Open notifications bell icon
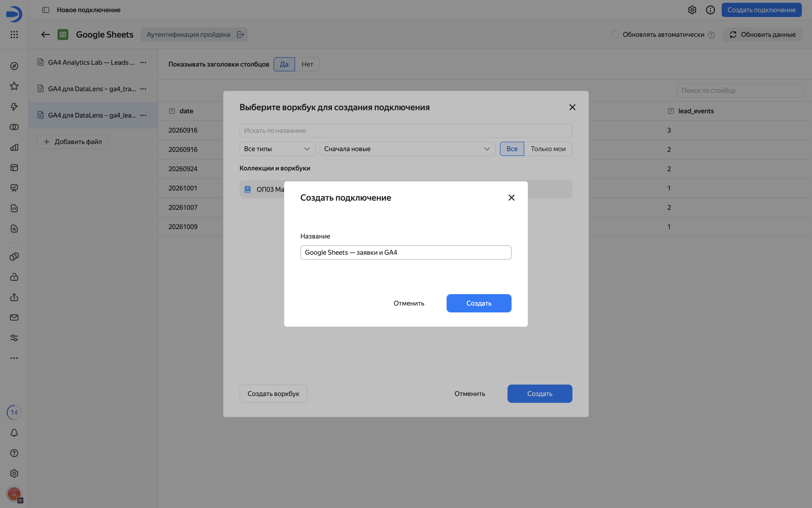 click(x=14, y=433)
